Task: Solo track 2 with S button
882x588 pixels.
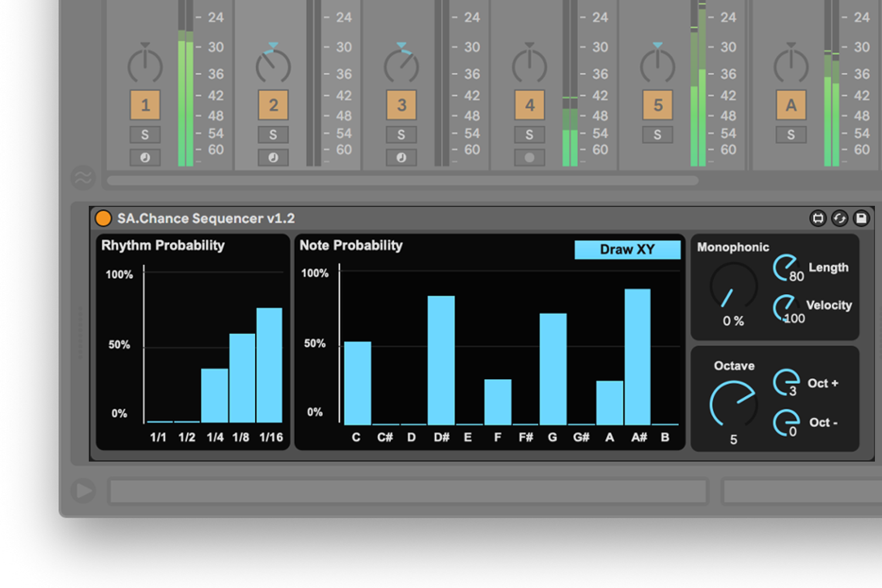Action: [273, 135]
